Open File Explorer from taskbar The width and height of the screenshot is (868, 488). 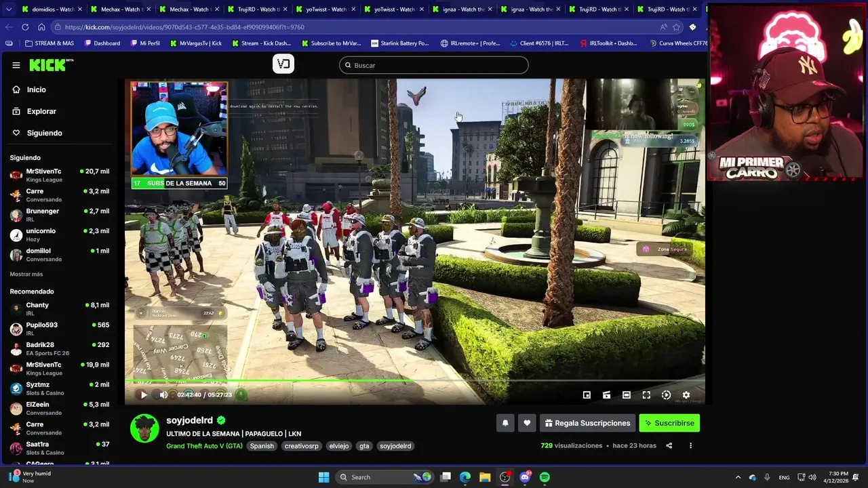(x=485, y=477)
